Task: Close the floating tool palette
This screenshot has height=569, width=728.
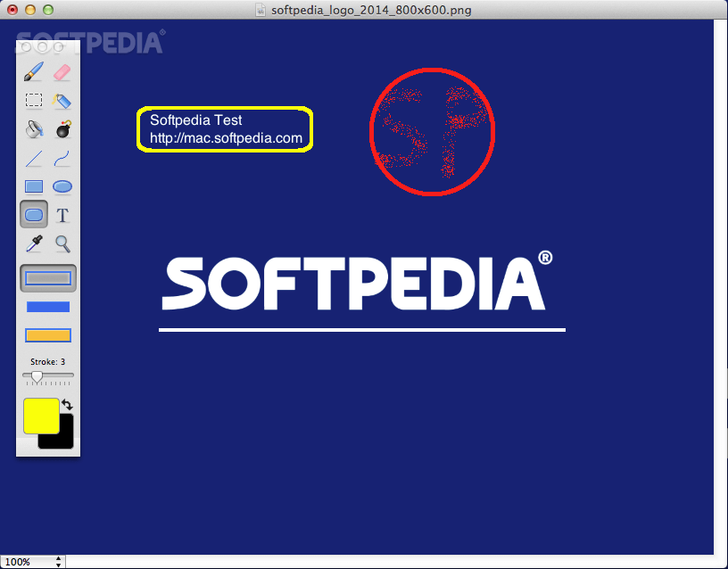Action: point(26,46)
